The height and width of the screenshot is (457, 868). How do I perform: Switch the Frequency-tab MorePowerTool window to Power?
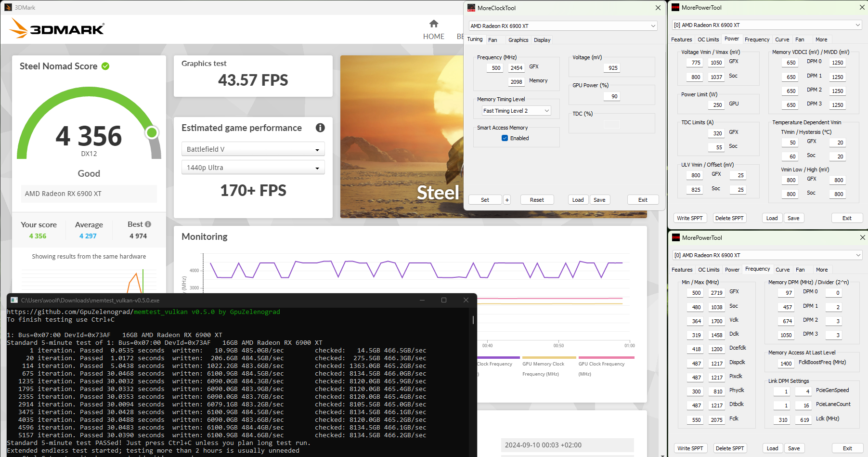[732, 270]
